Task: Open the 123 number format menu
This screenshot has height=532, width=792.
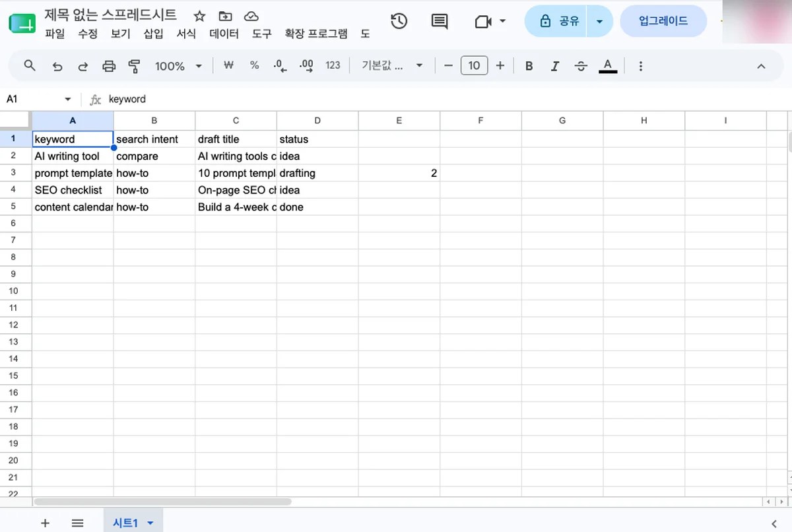Action: [333, 65]
